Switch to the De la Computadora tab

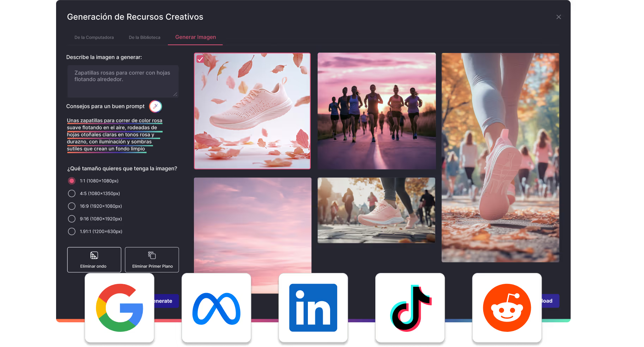click(x=94, y=37)
